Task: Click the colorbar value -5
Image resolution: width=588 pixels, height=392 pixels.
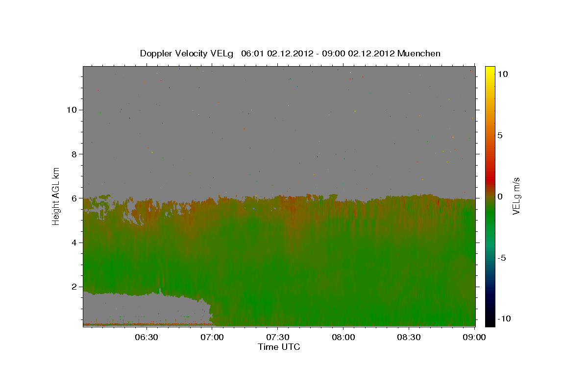Action: point(501,258)
